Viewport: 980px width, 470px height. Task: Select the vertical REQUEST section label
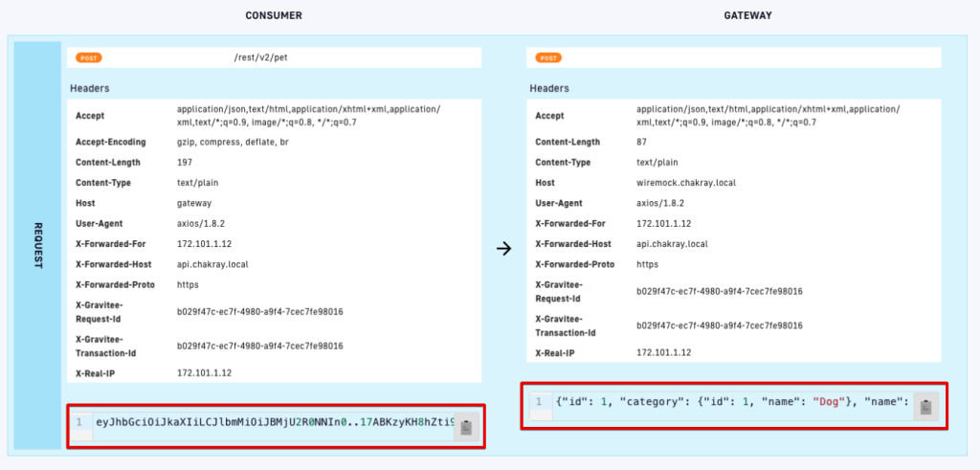pyautogui.click(x=37, y=246)
